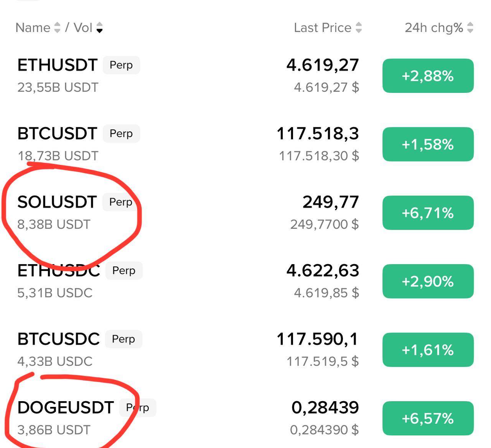Open the BTCUSDT perpetual contract
Screen dimensions: 491x448
pos(58,134)
